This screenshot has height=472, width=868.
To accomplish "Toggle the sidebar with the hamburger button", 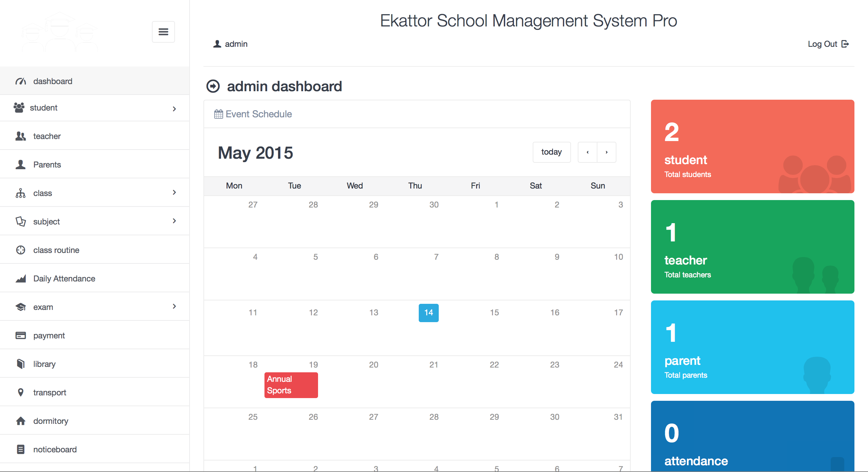I will [163, 32].
